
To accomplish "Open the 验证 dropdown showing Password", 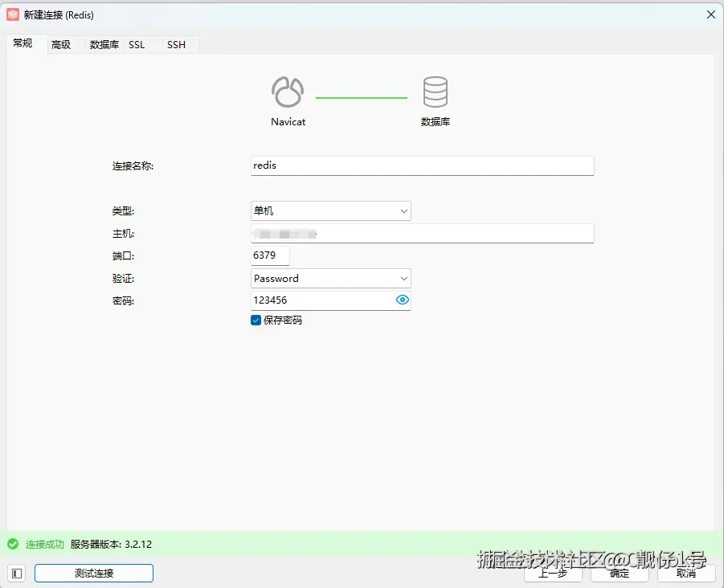I will pyautogui.click(x=330, y=278).
